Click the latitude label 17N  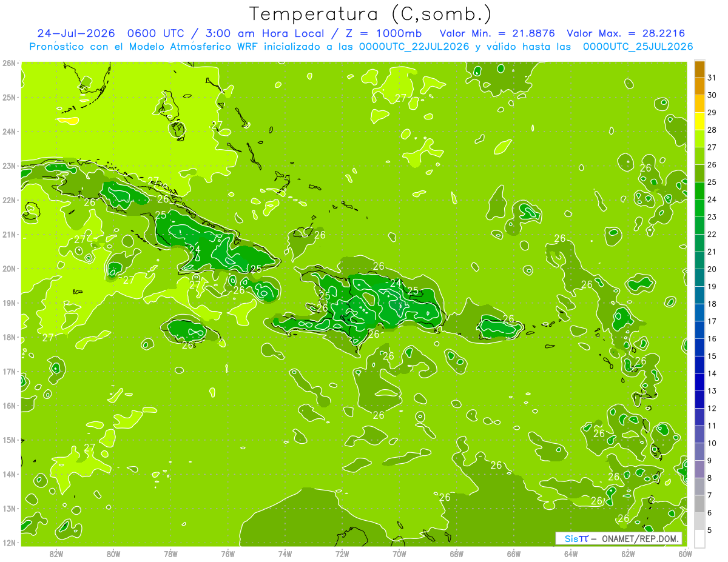pyautogui.click(x=9, y=371)
